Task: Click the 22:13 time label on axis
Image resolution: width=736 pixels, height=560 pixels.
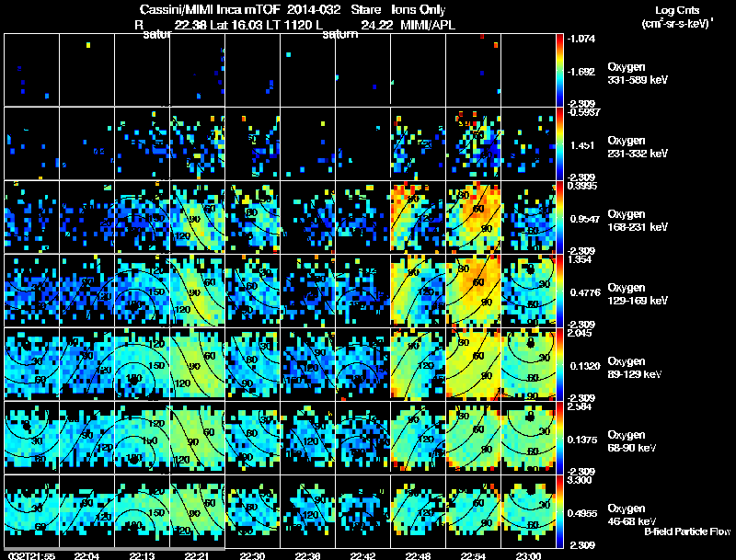Action: pos(142,556)
